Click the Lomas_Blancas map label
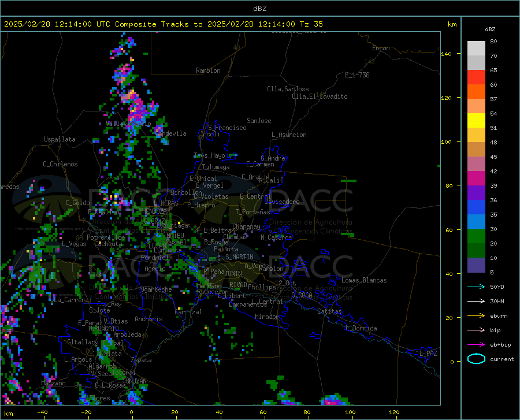520x420 pixels. point(364,280)
